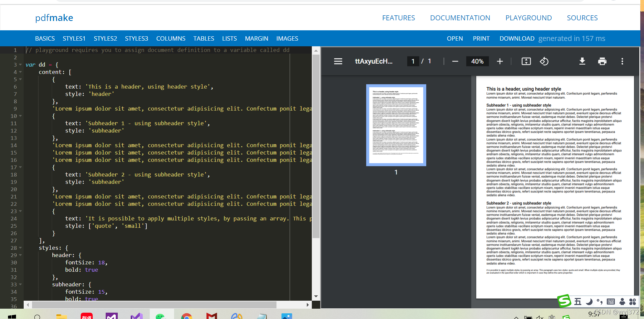
Task: Click the OPEN button in the blue bar
Action: coord(455,38)
